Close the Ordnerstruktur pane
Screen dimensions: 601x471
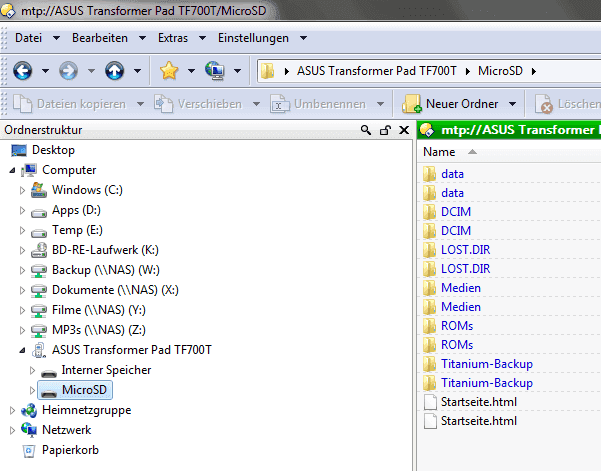click(404, 130)
